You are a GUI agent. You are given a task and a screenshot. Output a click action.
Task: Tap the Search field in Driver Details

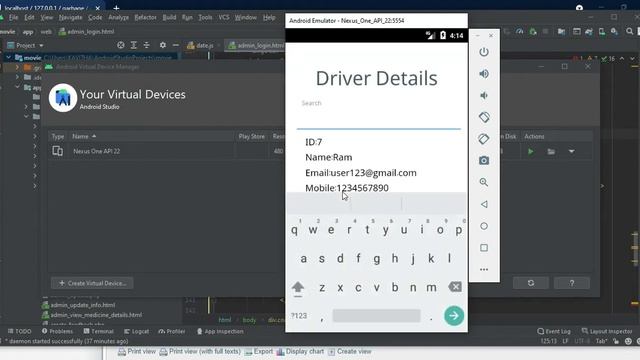(378, 115)
